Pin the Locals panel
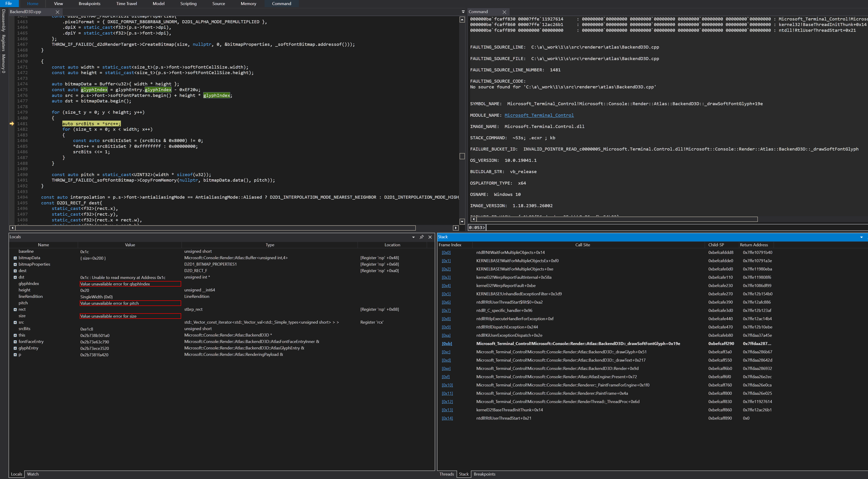 coord(422,237)
